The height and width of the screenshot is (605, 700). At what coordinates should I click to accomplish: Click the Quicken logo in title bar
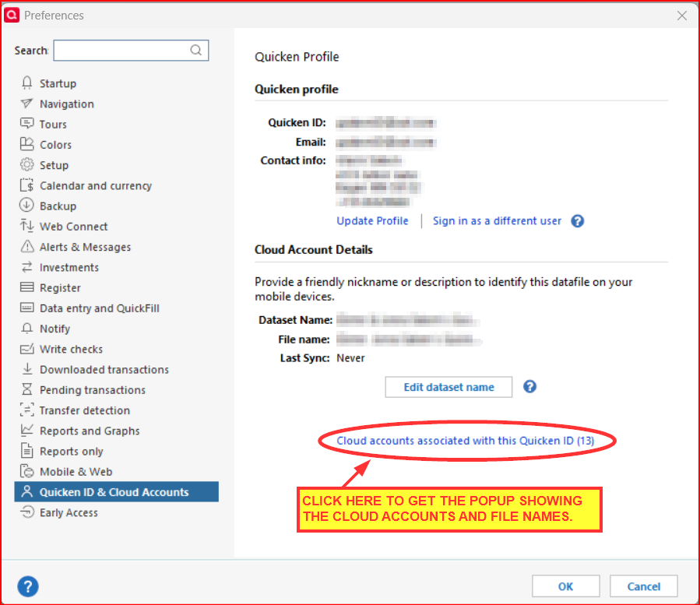point(12,15)
